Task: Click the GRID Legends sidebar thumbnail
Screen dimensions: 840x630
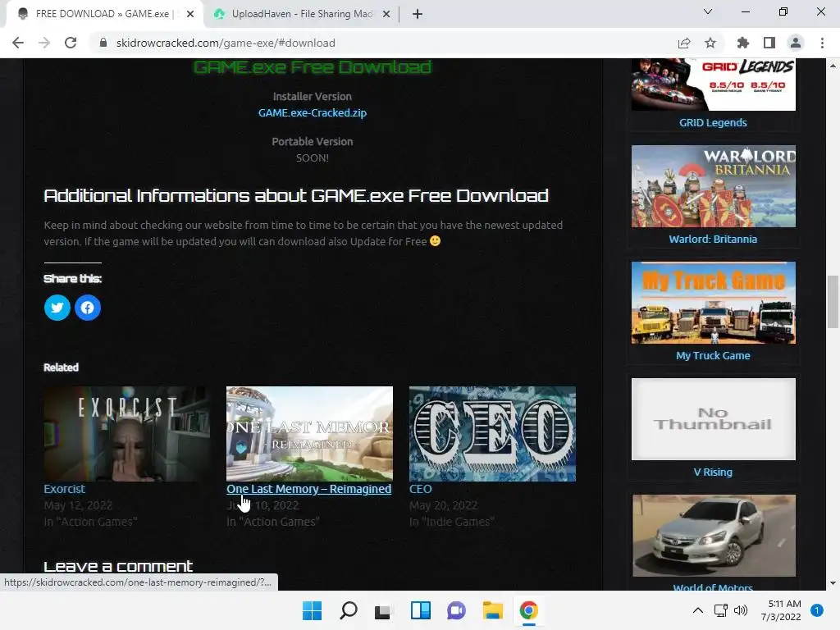Action: pyautogui.click(x=713, y=84)
